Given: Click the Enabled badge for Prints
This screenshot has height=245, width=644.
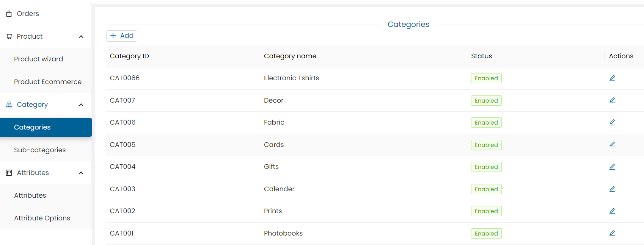Looking at the screenshot, I should pos(486,211).
